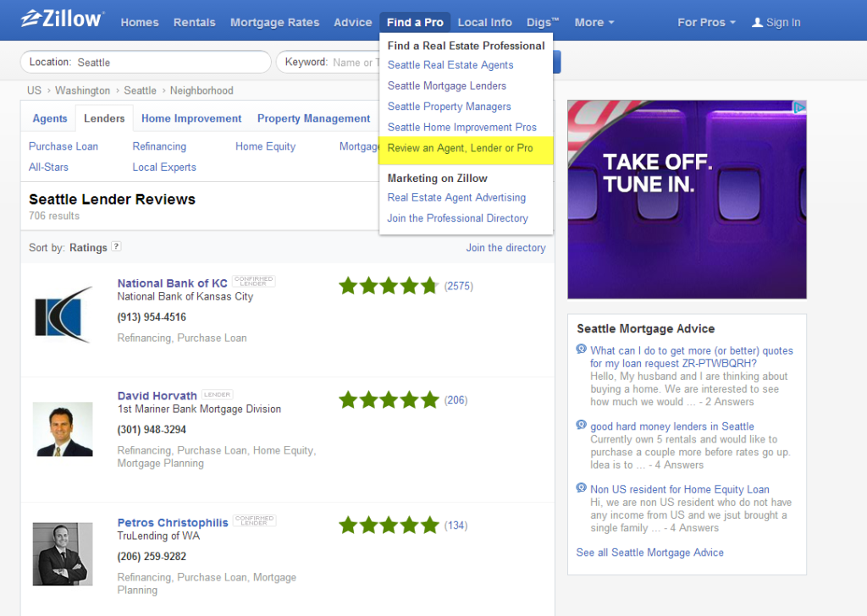Click the (134) review count
Screen dimensions: 867x616
coord(456,525)
